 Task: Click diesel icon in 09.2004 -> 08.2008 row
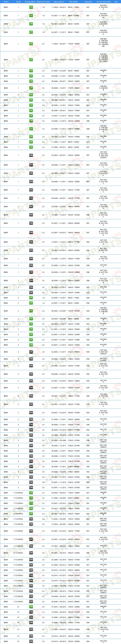(x=31, y=441)
